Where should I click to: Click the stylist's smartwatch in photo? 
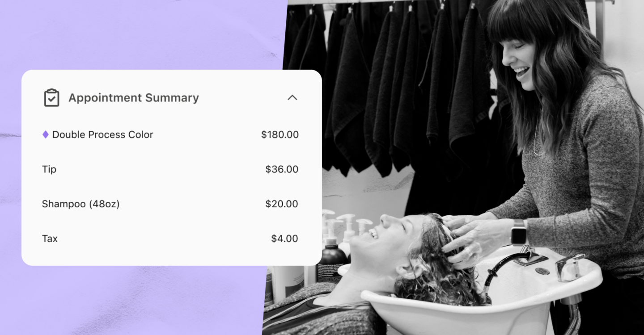[519, 232]
